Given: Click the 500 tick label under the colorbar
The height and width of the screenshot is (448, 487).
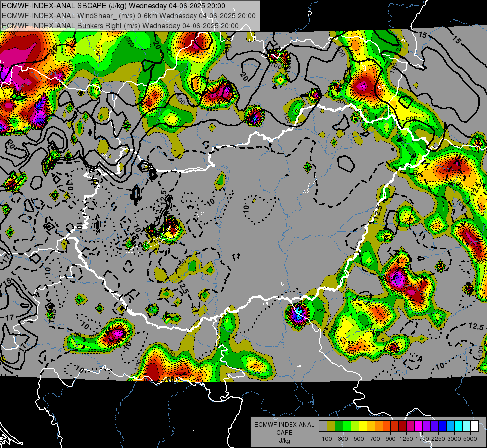Looking at the screenshot, I should point(359,439).
